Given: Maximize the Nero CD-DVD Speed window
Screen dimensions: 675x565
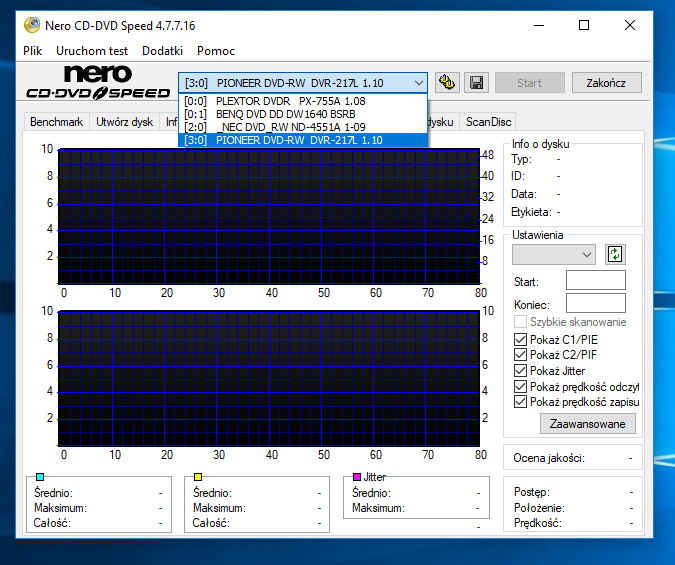Looking at the screenshot, I should 584,25.
